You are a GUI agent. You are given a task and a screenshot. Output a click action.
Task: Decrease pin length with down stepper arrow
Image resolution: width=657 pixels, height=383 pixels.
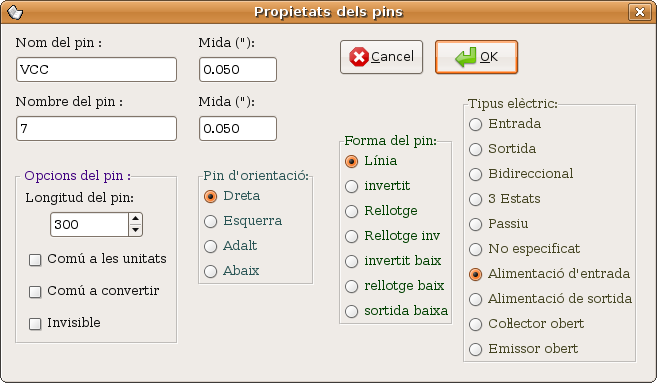(135, 230)
